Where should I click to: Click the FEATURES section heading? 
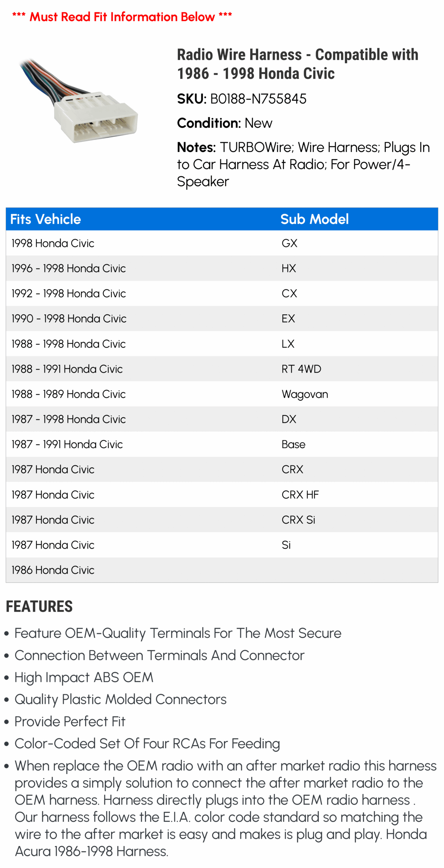(x=39, y=607)
